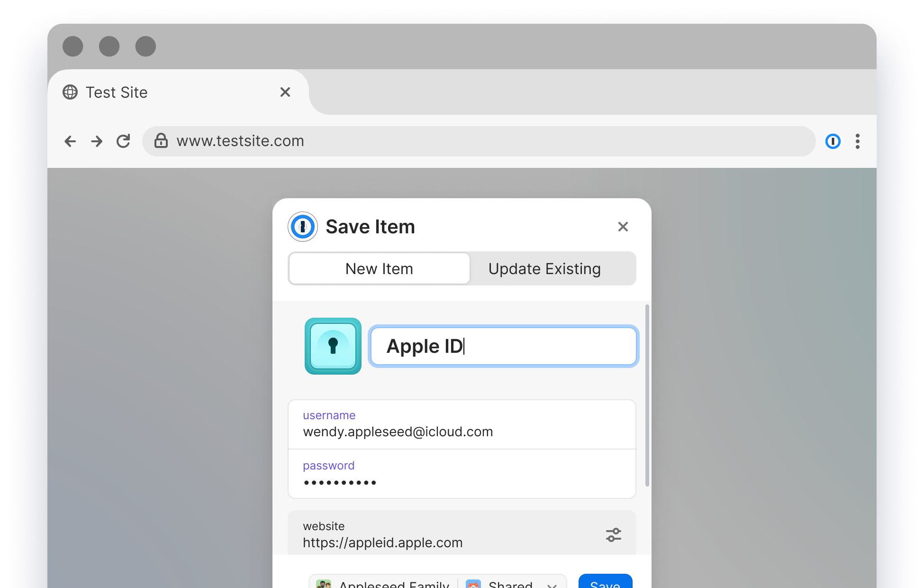Click the Save button
Screen dimensions: 924x588
(605, 583)
